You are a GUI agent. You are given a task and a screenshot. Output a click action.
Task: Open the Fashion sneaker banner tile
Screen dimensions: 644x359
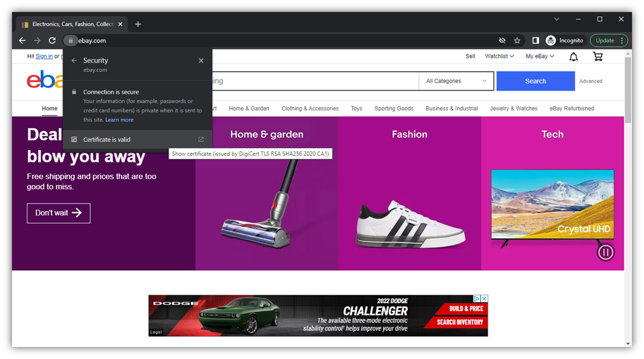click(x=409, y=193)
